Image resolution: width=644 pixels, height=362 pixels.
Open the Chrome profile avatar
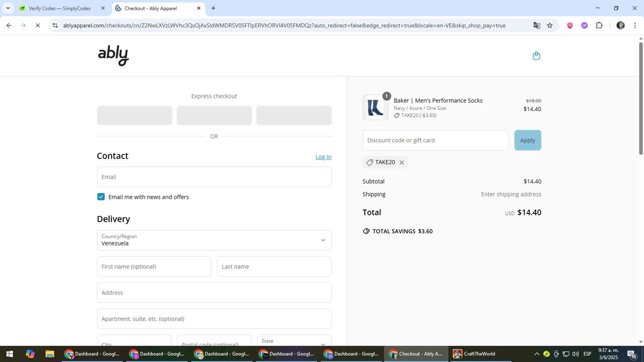(x=620, y=25)
